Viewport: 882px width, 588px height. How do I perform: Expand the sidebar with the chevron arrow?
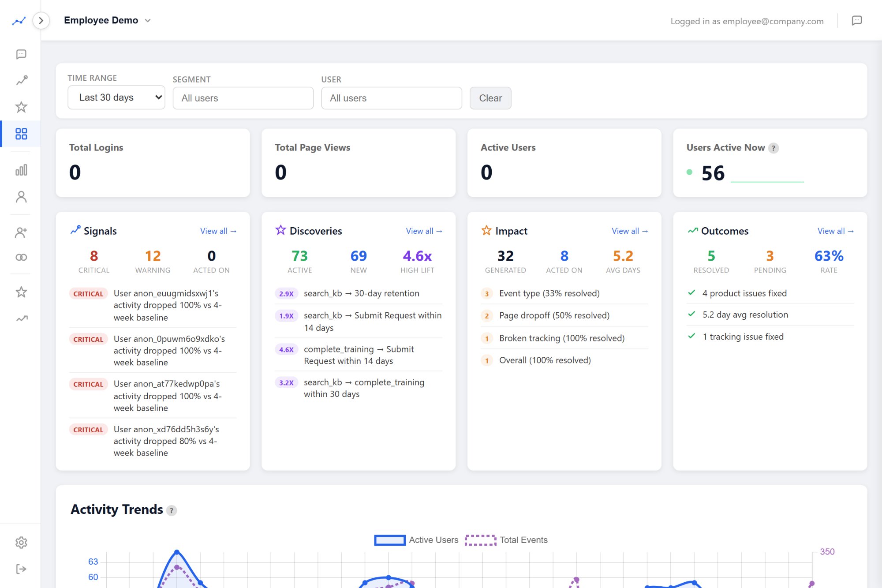[x=41, y=20]
